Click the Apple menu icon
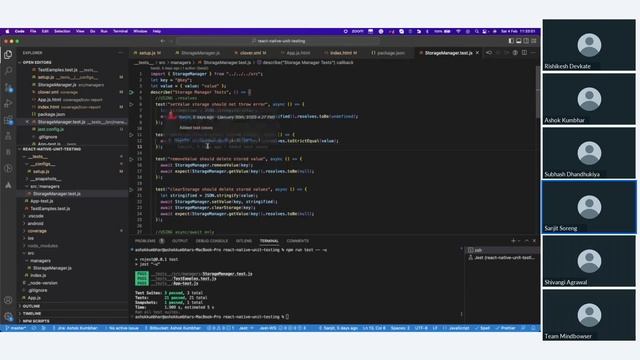Image resolution: width=640 pixels, height=360 pixels. pyautogui.click(x=7, y=31)
